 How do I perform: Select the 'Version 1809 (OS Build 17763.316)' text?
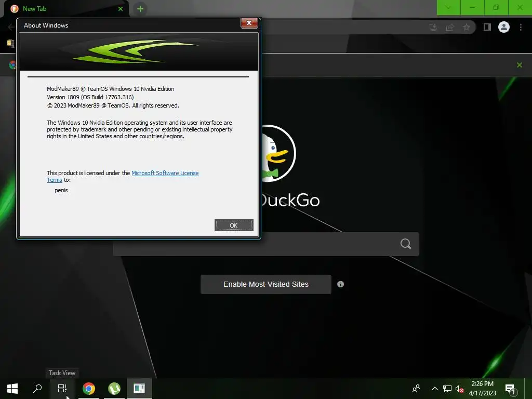tap(90, 97)
